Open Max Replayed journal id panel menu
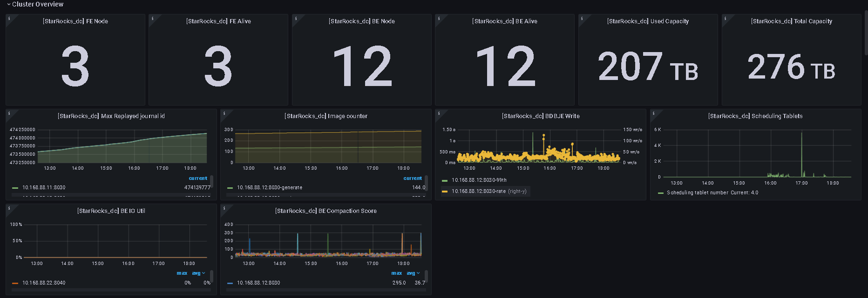The image size is (868, 298). (x=111, y=116)
